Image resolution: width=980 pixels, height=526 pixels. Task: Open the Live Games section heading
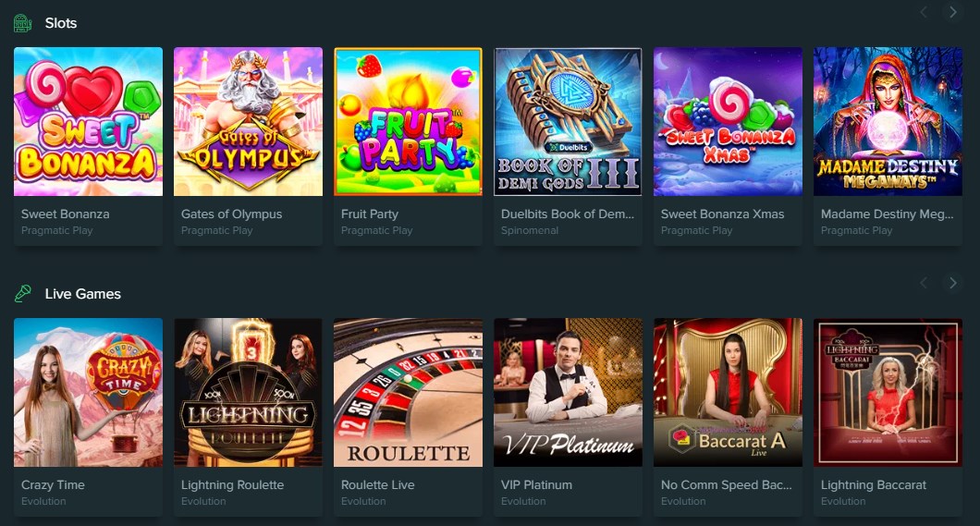coord(82,294)
